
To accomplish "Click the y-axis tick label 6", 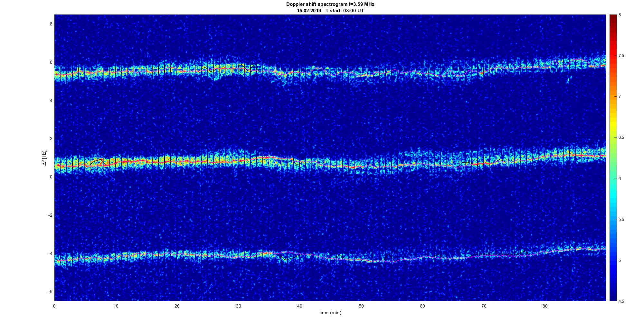I will point(51,62).
